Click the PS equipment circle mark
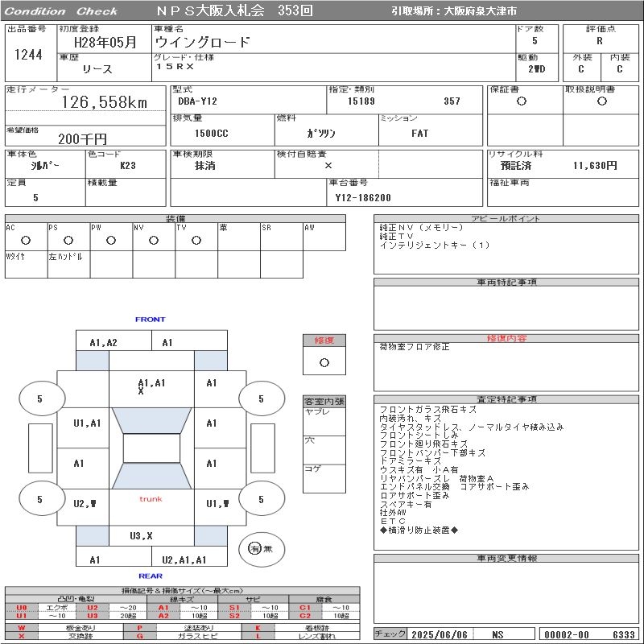Screen dimensions: 644x644 (x=68, y=240)
